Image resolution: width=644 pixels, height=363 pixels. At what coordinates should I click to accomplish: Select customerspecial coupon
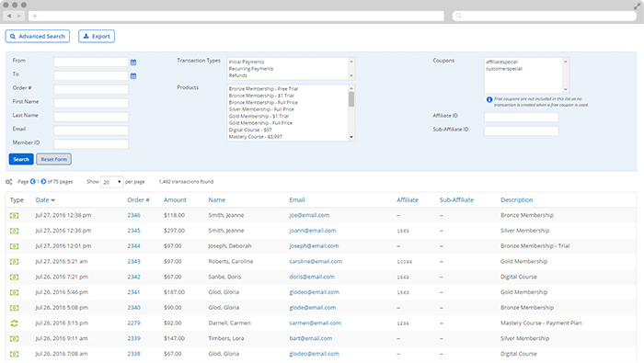(x=504, y=69)
